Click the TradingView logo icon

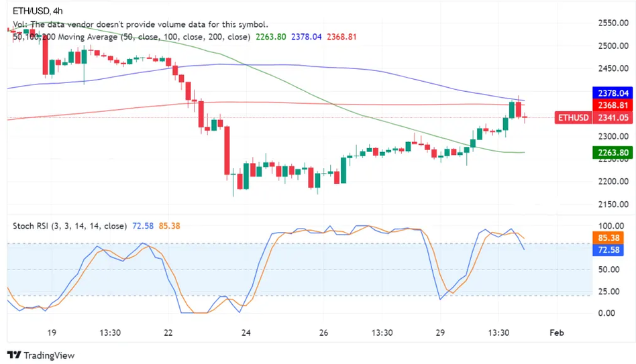point(13,355)
